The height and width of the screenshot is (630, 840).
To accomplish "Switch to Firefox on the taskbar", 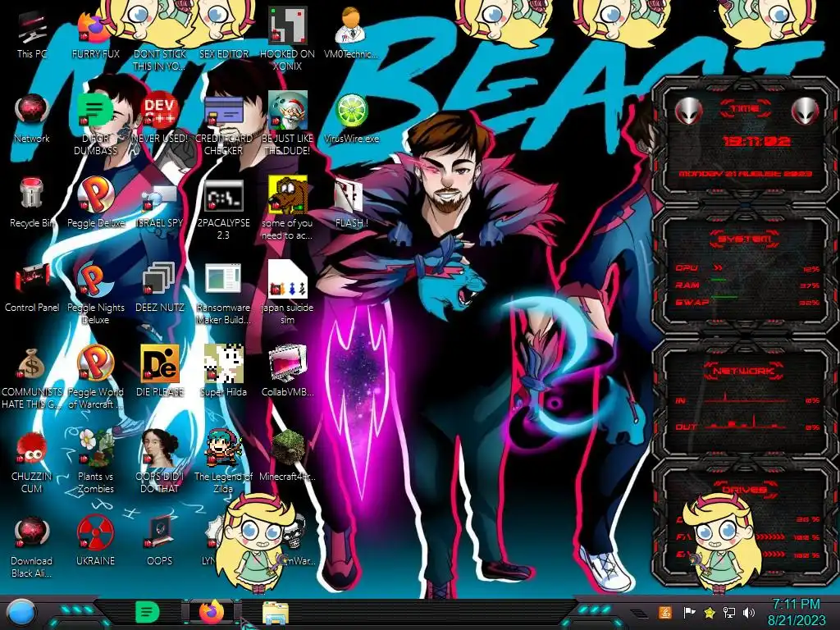I will pos(212,612).
